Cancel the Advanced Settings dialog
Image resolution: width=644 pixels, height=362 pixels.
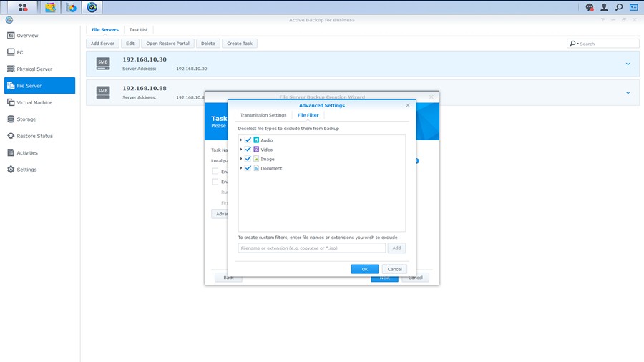coord(394,269)
